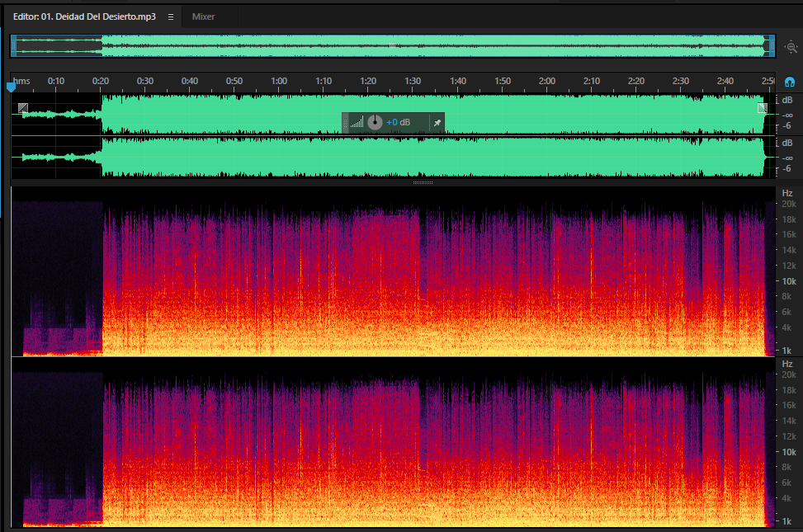Pin the volume HUD with the pushpin icon
The image size is (803, 532).
(x=437, y=122)
